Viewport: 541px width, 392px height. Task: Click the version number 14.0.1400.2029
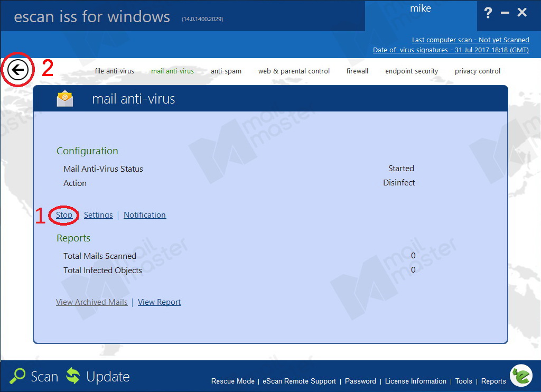[202, 19]
